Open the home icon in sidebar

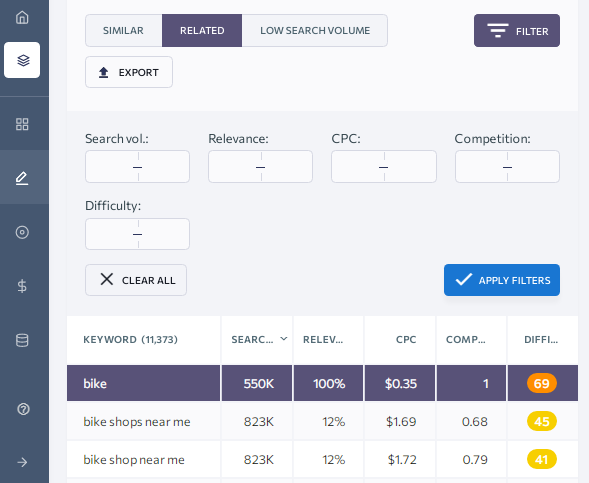click(x=22, y=17)
